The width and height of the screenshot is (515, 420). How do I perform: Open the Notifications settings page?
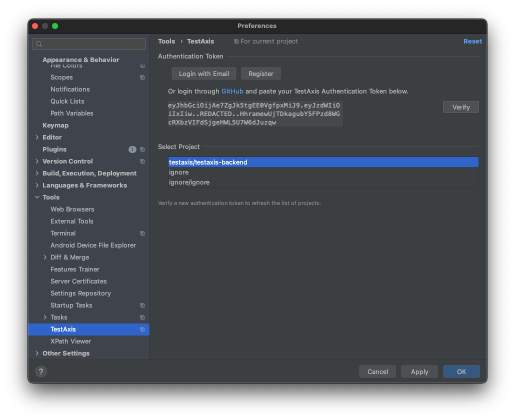click(x=70, y=89)
